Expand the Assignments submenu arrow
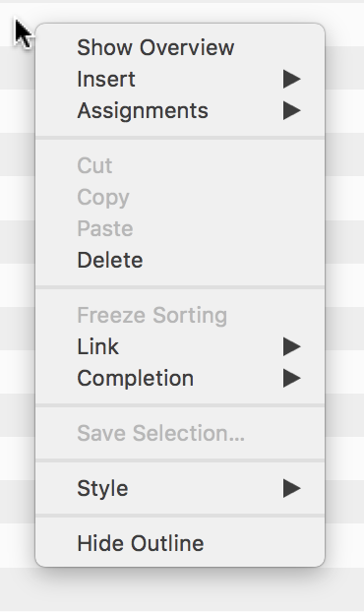This screenshot has width=364, height=612. (292, 110)
